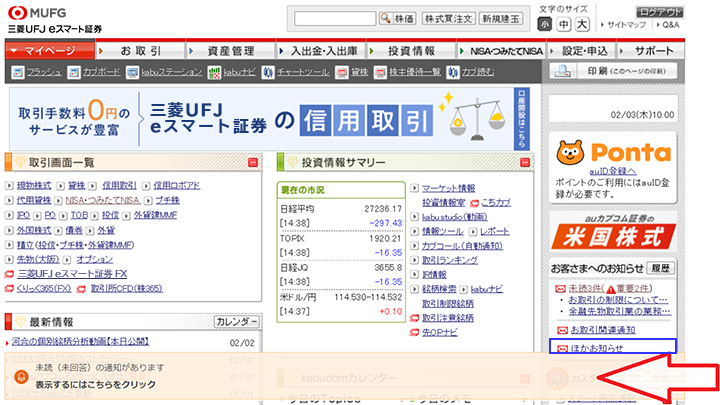Click the envelope icon beside ほかお知らせ
This screenshot has height=405, width=720.
click(x=562, y=349)
